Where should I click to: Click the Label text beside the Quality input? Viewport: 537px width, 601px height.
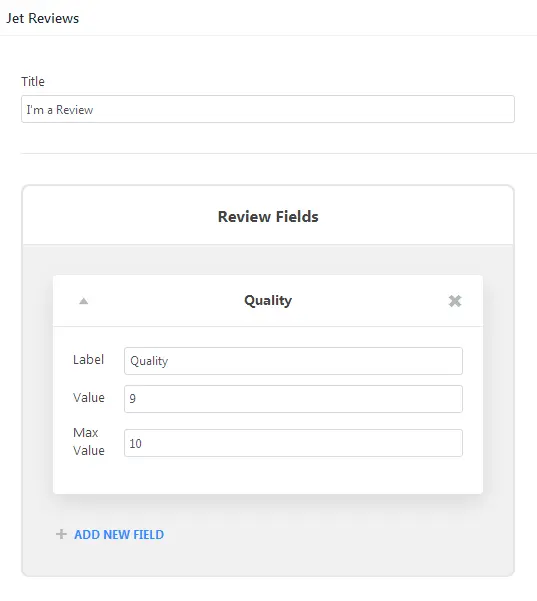tap(89, 360)
